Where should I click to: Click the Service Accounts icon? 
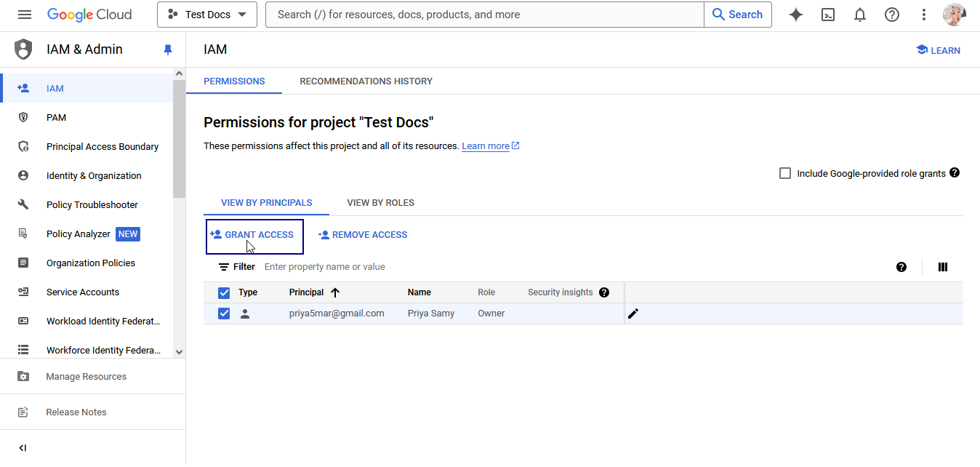(23, 292)
